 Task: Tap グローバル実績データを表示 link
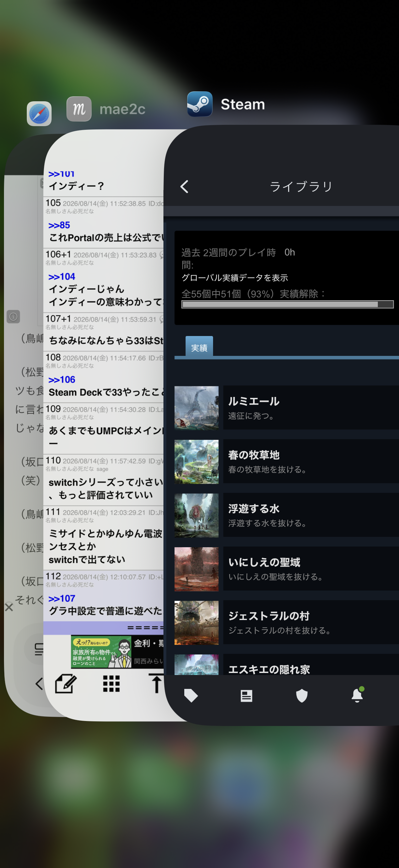coord(235,278)
